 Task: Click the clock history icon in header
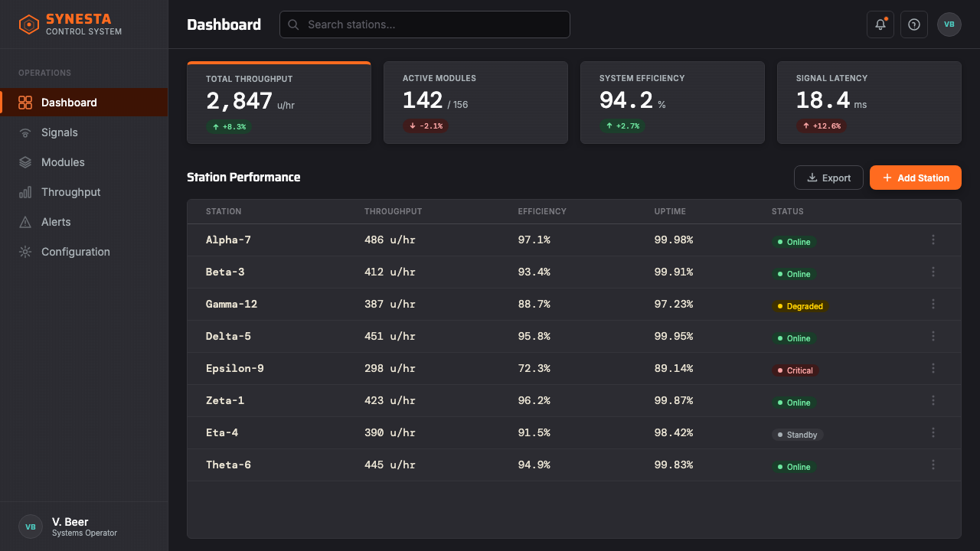[914, 24]
